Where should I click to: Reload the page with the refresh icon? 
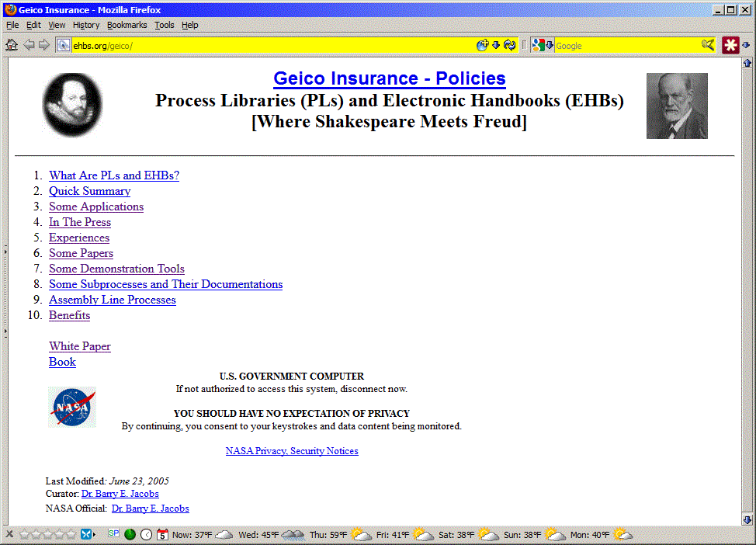[509, 45]
